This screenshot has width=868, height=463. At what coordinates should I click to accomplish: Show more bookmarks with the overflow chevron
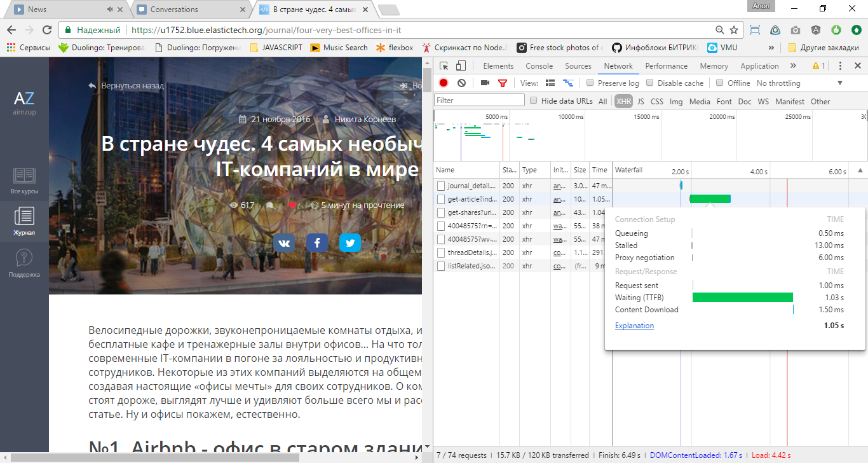pos(771,48)
